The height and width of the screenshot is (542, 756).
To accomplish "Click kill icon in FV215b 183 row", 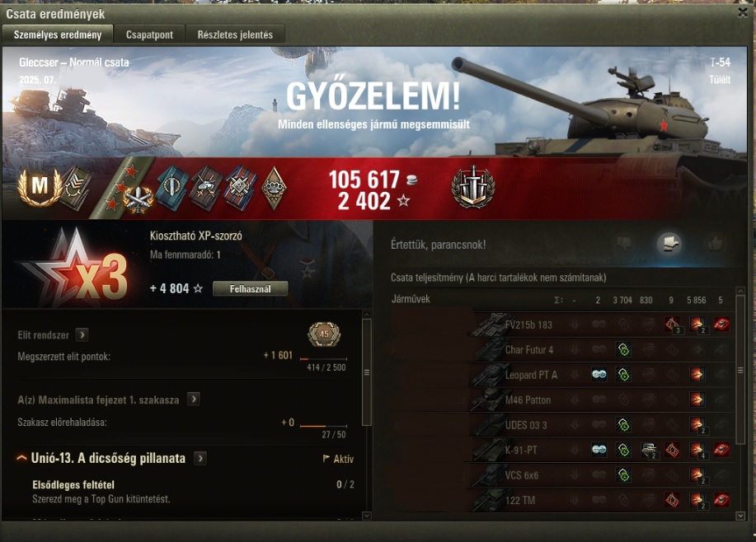I will (x=721, y=325).
